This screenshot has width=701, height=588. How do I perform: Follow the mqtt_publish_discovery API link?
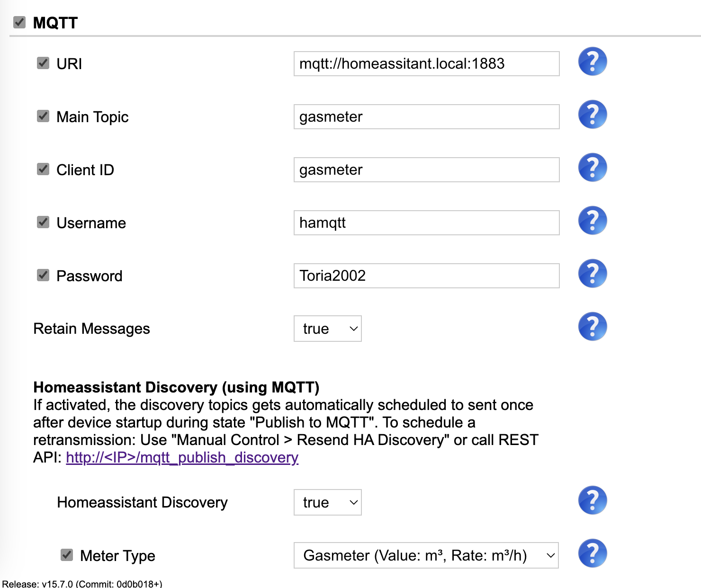[182, 457]
